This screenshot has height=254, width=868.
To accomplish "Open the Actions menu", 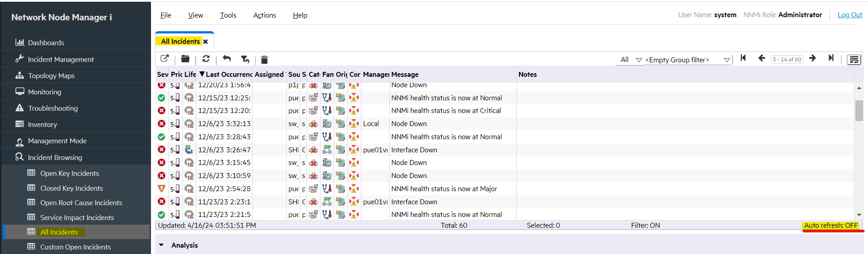I will pos(264,15).
